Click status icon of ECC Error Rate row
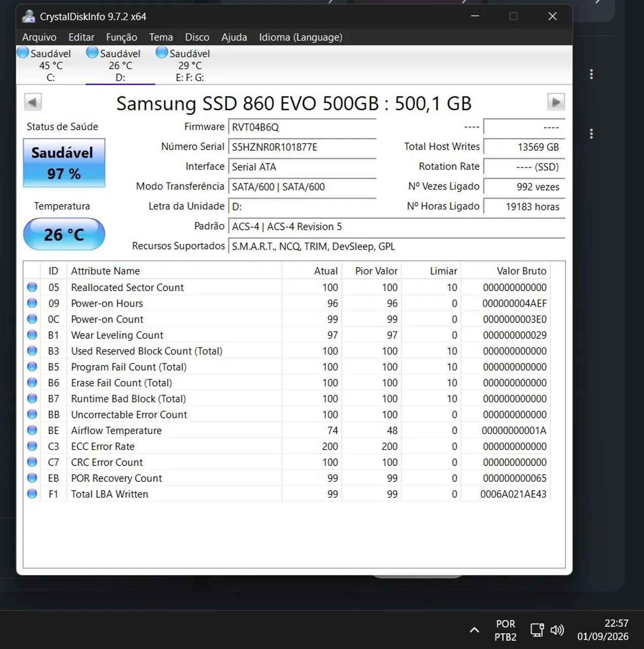 pyautogui.click(x=32, y=446)
